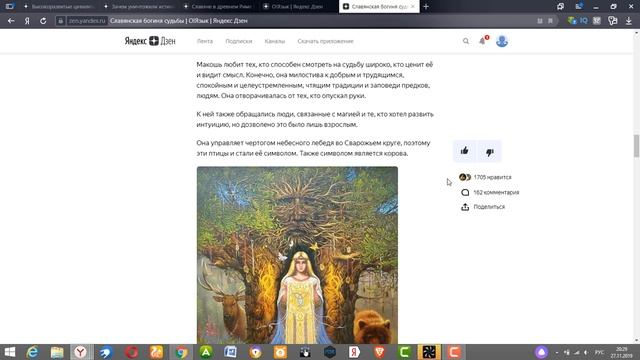Show hidden tray icons arrow
The height and width of the screenshot is (360, 640).
pos(557,352)
